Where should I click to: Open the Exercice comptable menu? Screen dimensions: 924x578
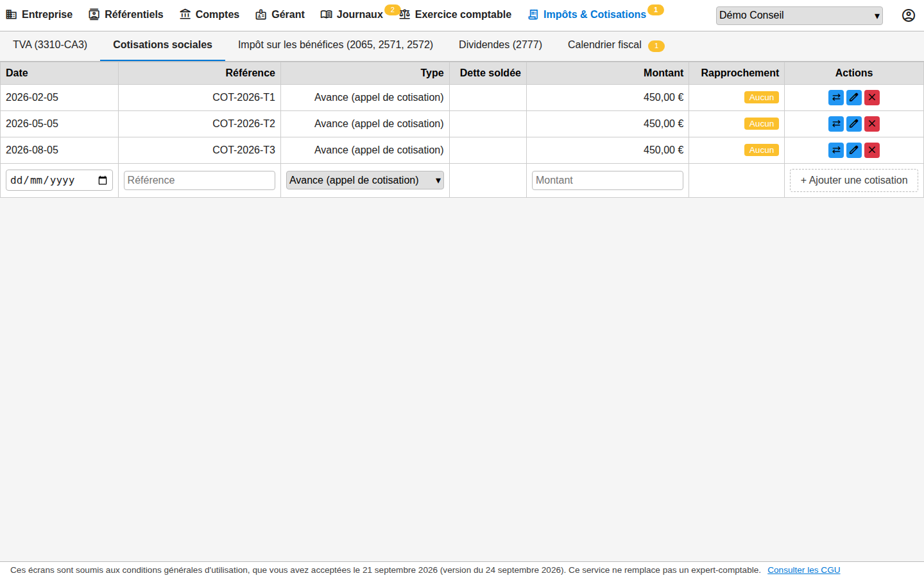pos(455,15)
